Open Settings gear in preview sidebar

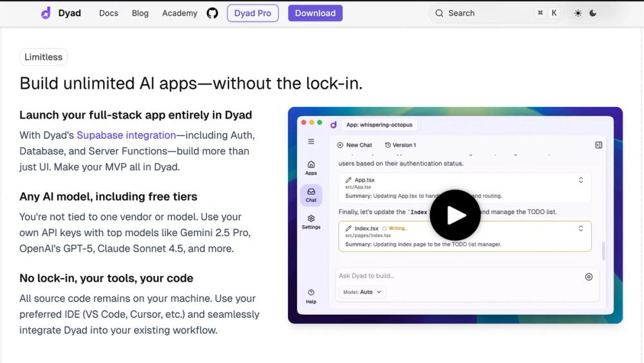[311, 219]
